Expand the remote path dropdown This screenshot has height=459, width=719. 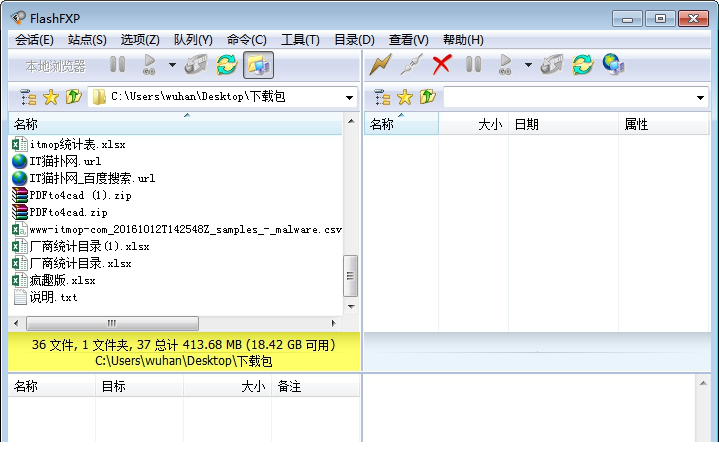(700, 98)
